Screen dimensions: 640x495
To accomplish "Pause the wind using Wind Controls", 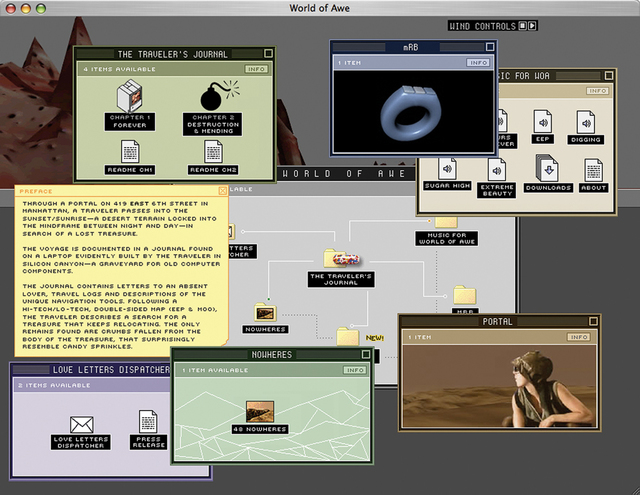I will (522, 26).
